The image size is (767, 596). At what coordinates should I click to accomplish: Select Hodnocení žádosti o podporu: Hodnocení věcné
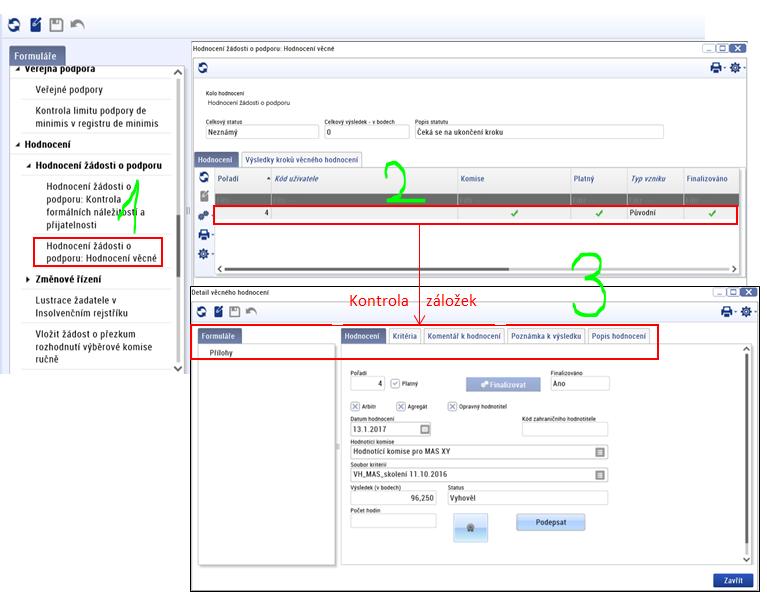click(101, 252)
